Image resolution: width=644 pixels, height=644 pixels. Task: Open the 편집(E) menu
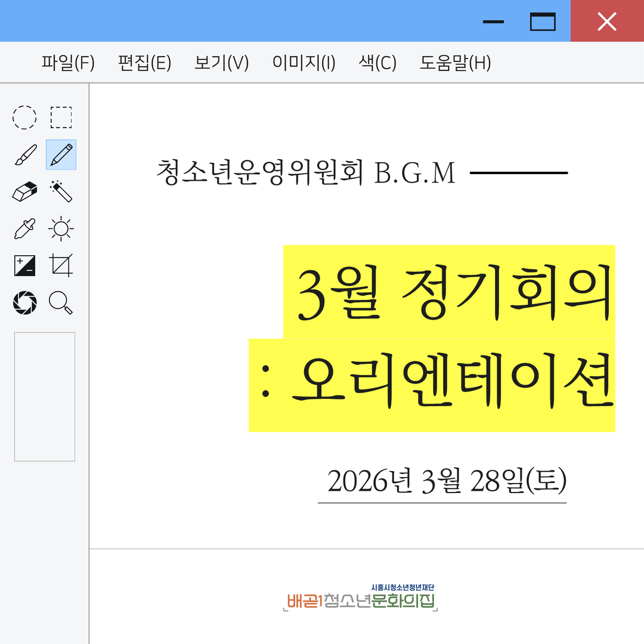pos(144,63)
